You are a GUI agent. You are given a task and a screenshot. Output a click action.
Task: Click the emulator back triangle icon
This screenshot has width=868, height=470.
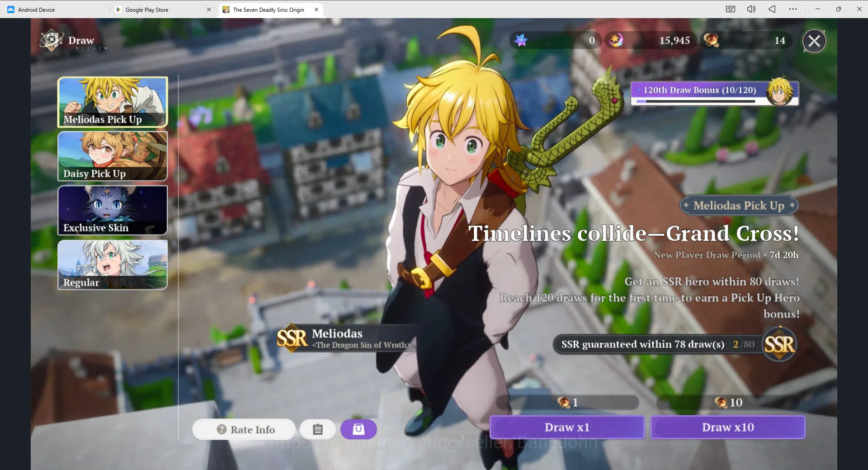pyautogui.click(x=772, y=9)
